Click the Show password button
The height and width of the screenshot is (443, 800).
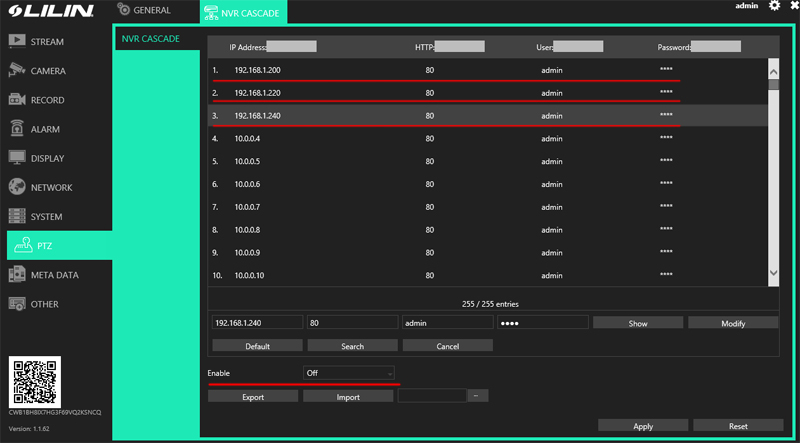click(637, 323)
